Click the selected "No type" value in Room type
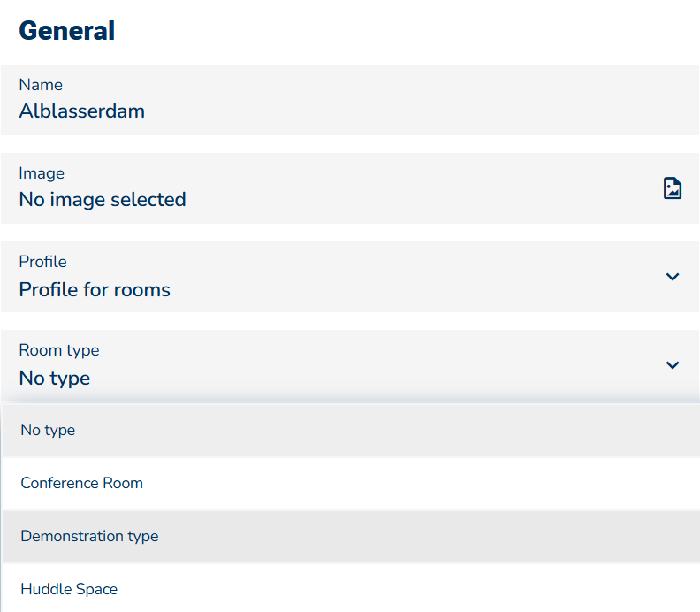Viewport: 700px width, 612px height. pyautogui.click(x=54, y=379)
